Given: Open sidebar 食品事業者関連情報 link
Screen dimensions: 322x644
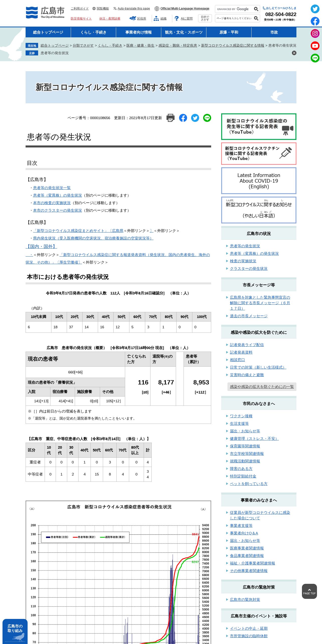Looking at the screenshot, I should (247, 556).
